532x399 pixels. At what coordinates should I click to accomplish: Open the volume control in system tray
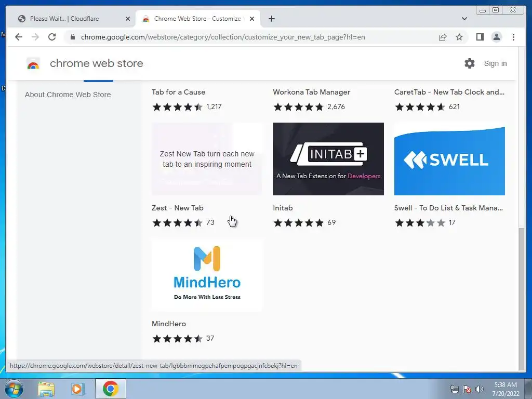[479, 389]
